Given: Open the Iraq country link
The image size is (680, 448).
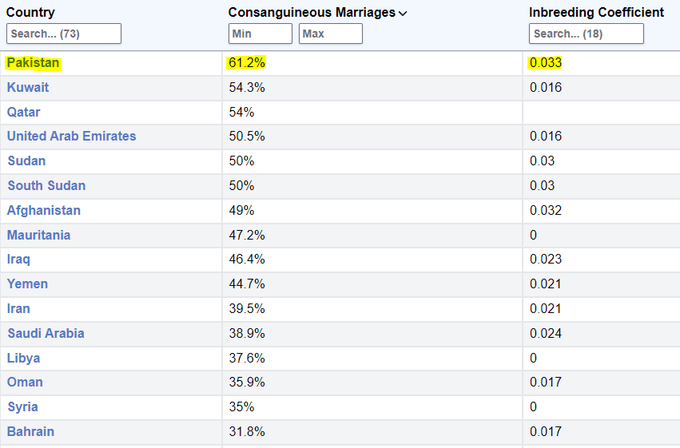Looking at the screenshot, I should click(x=19, y=259).
